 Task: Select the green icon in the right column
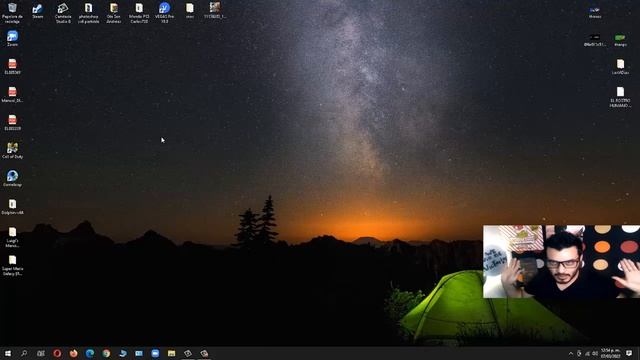coord(620,40)
